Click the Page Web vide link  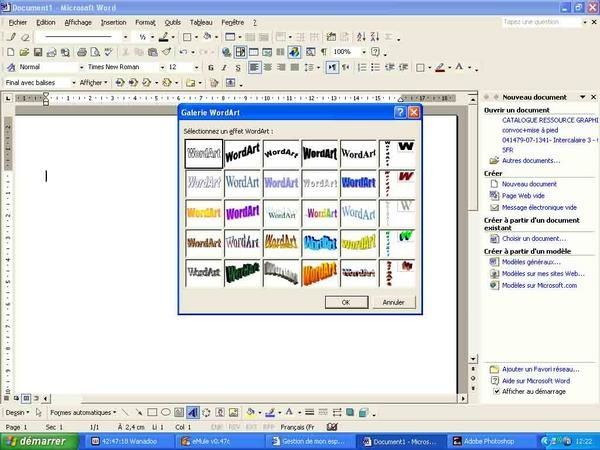tap(523, 196)
